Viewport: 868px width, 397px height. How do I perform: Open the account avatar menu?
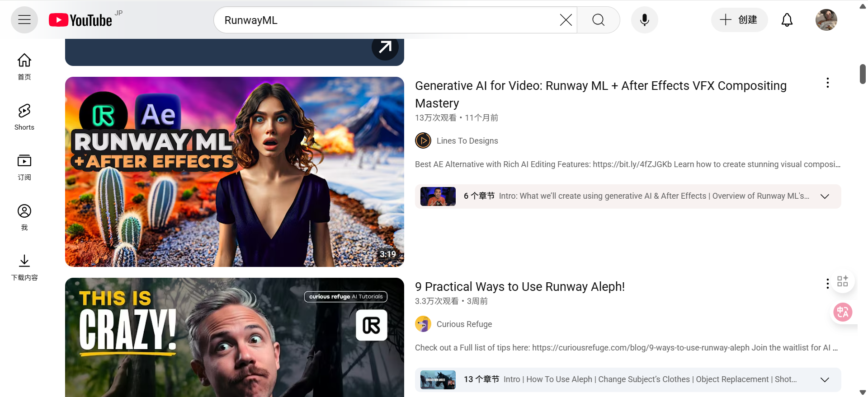(826, 20)
